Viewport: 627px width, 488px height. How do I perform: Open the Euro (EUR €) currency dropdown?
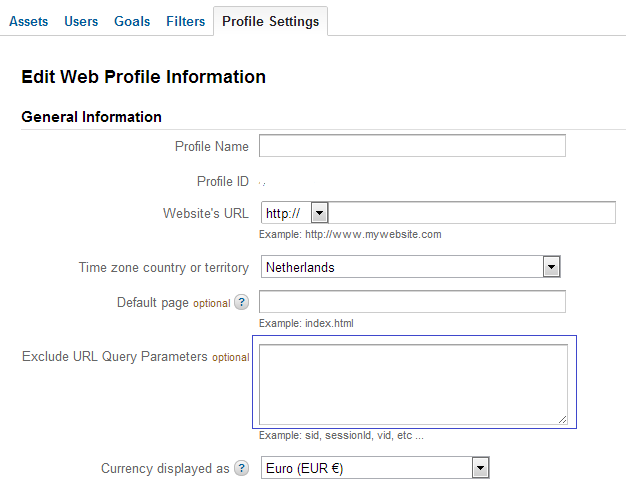pyautogui.click(x=375, y=468)
